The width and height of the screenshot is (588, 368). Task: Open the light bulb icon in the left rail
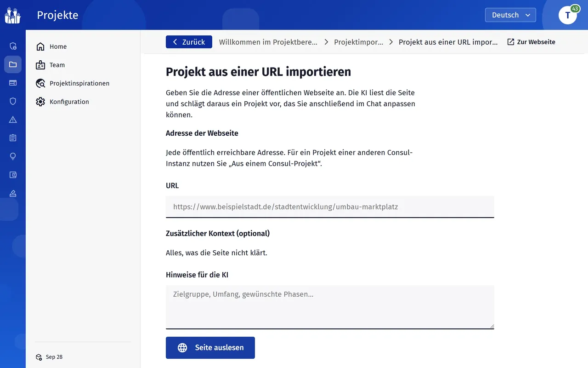pos(13,156)
